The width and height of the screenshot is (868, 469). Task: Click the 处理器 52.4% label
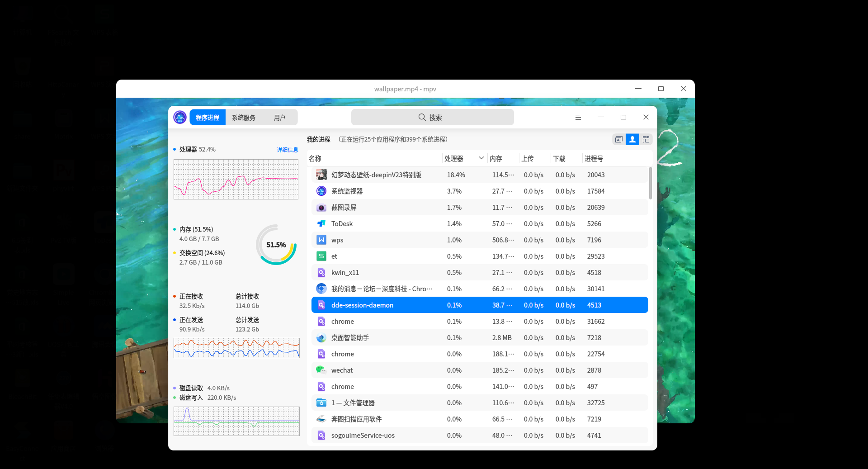198,149
